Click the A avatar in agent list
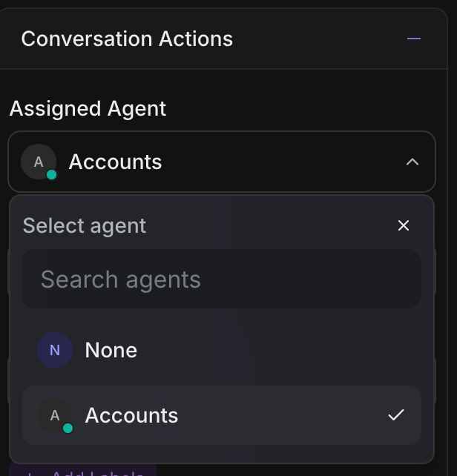Viewport: 457px width, 476px height. [55, 415]
